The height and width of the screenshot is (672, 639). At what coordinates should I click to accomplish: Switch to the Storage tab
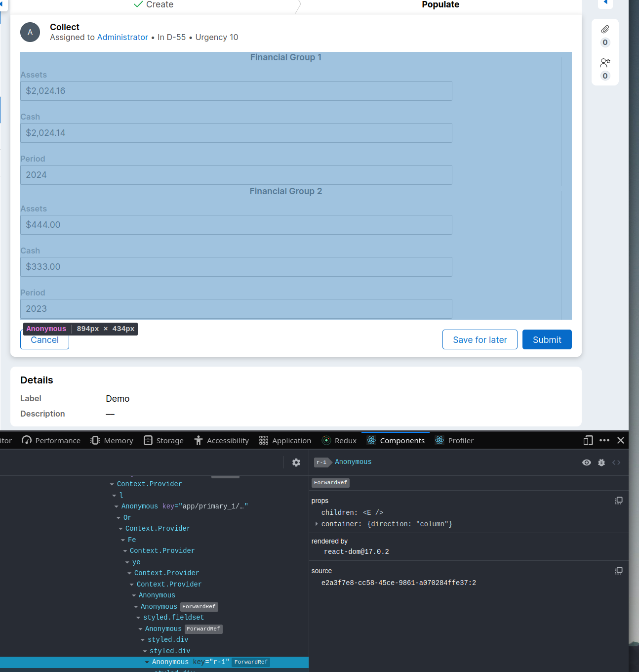point(163,440)
